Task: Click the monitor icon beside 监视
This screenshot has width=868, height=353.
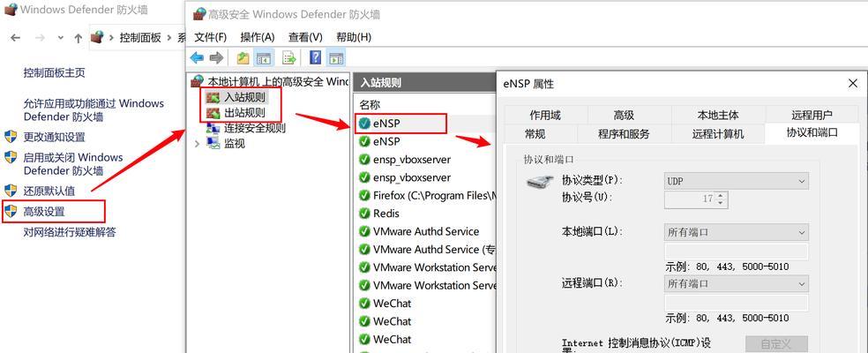Action: pyautogui.click(x=213, y=144)
